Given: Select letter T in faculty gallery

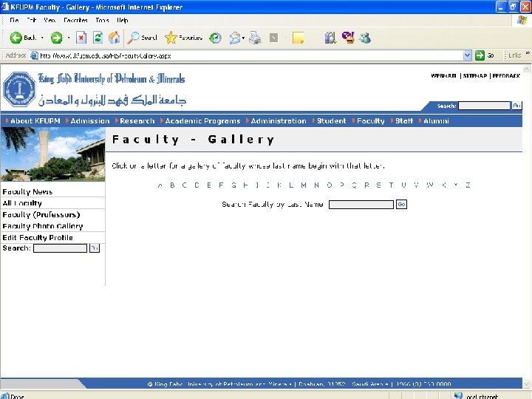Looking at the screenshot, I should tap(391, 185).
